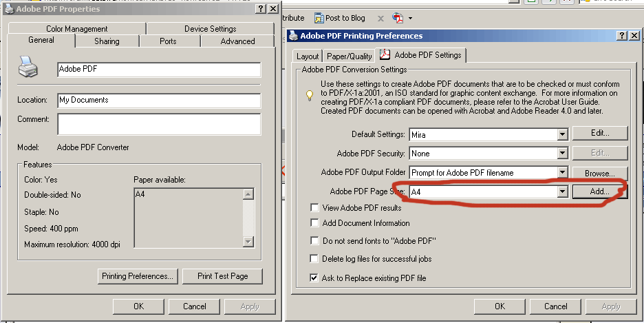Click the printer name field 'Adobe PDF'
The width and height of the screenshot is (644, 323).
pos(159,70)
